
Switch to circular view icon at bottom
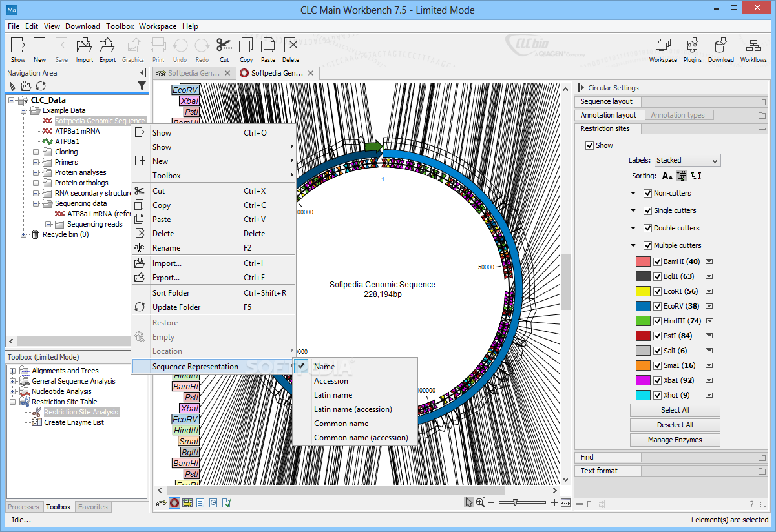(x=174, y=503)
